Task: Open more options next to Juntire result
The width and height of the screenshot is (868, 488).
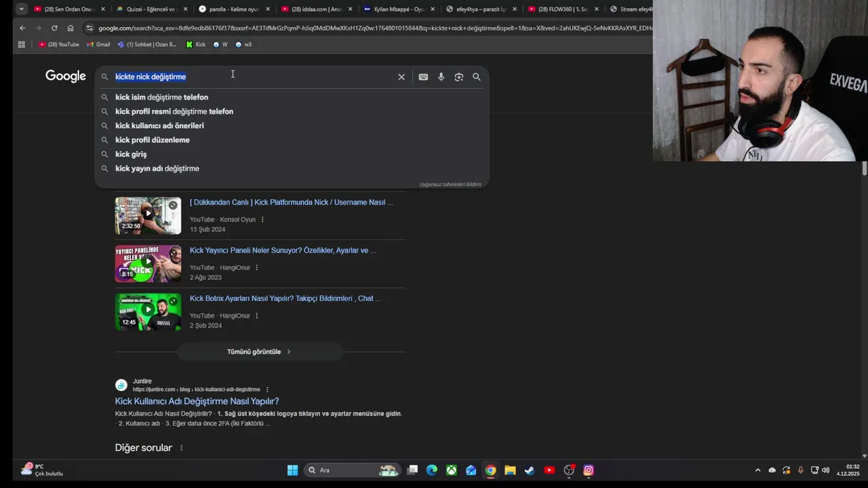Action: (267, 390)
